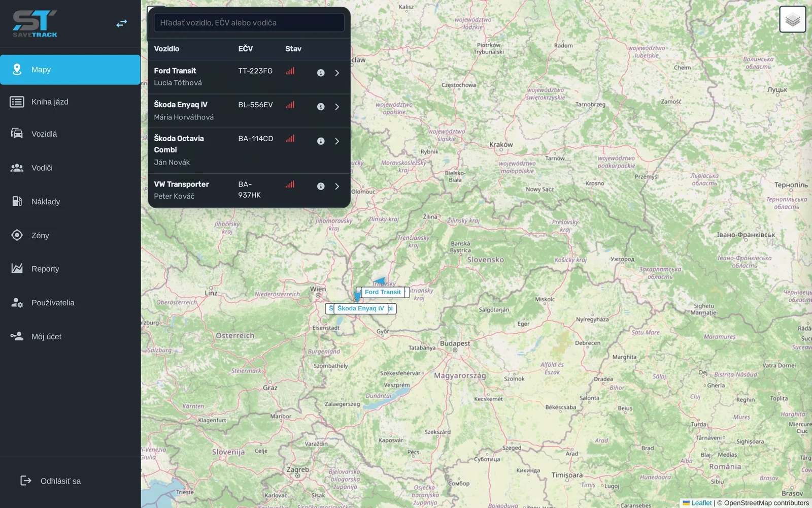Click plate BL-556EV
This screenshot has height=508, width=812.
click(x=255, y=105)
